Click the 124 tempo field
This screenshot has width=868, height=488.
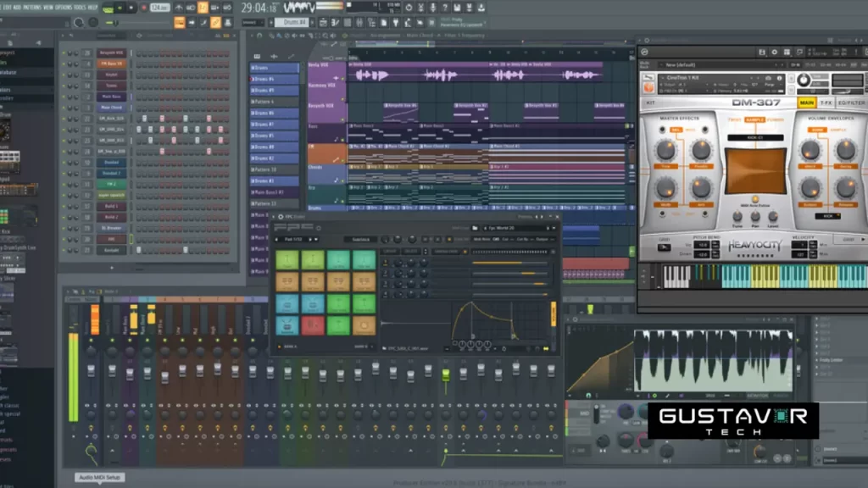(160, 8)
